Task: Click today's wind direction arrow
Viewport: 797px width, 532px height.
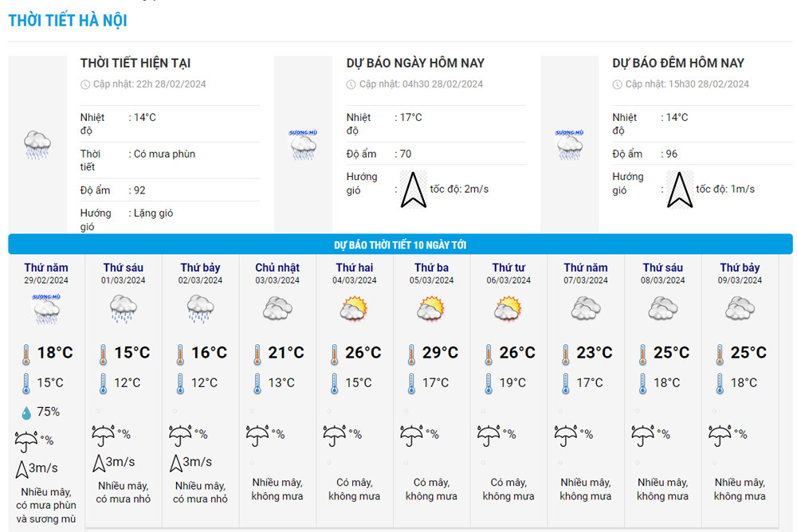Action: coord(413,190)
